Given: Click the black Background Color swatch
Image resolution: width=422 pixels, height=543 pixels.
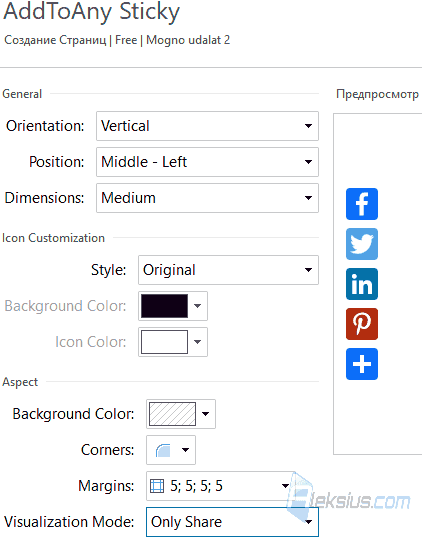Looking at the screenshot, I should [x=164, y=306].
